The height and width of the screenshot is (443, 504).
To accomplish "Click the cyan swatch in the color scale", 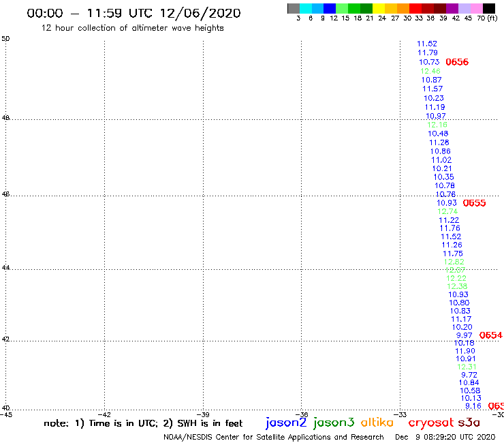I will pos(306,8).
